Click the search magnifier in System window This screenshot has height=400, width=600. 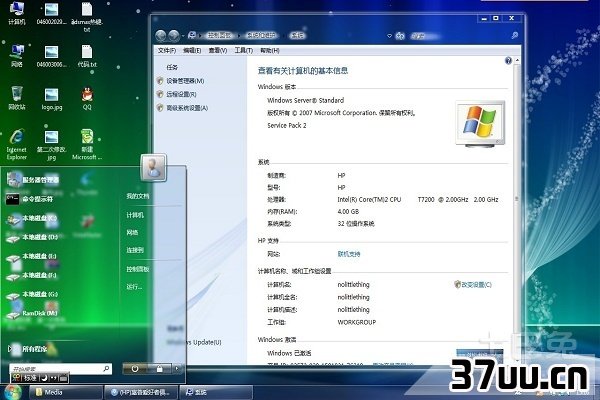[515, 35]
